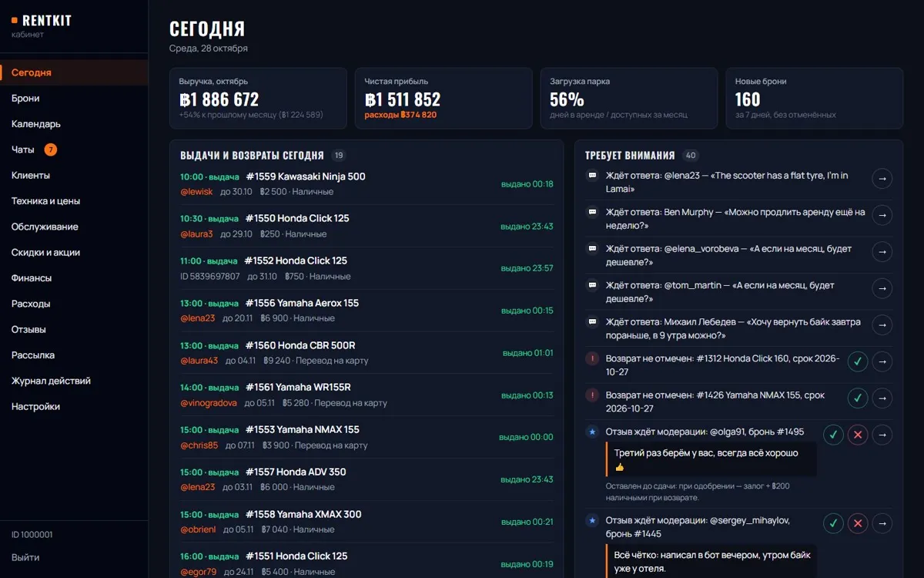Click chat icon beside @lena23 message
This screenshot has height=578, width=924.
click(592, 175)
